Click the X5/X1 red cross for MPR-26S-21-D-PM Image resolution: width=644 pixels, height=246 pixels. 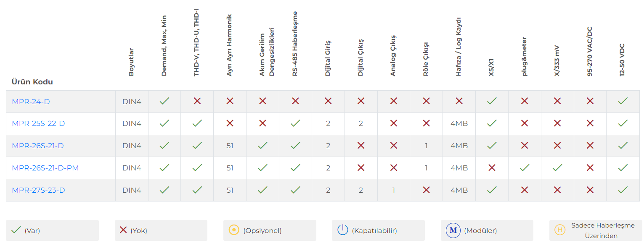point(492,168)
